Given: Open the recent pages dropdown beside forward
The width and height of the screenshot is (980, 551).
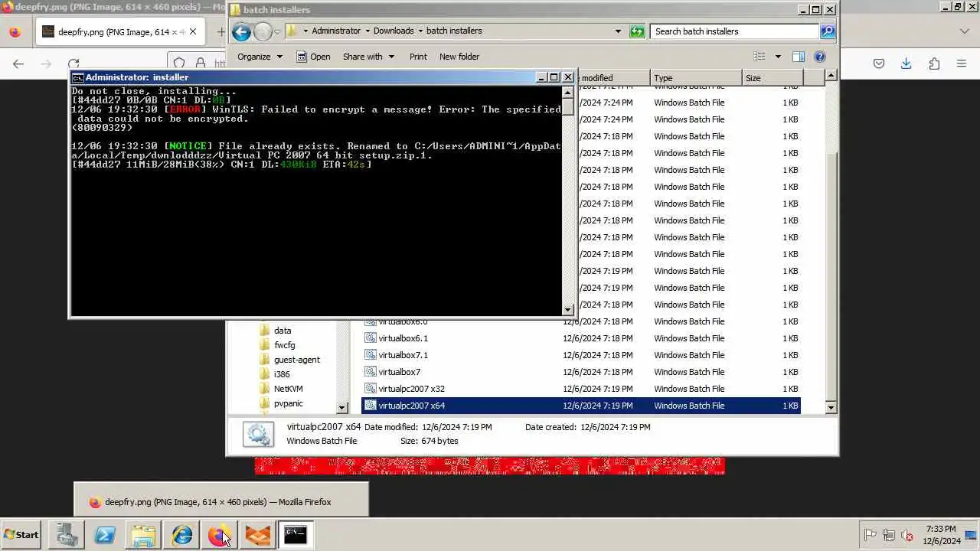Looking at the screenshot, I should [x=277, y=32].
